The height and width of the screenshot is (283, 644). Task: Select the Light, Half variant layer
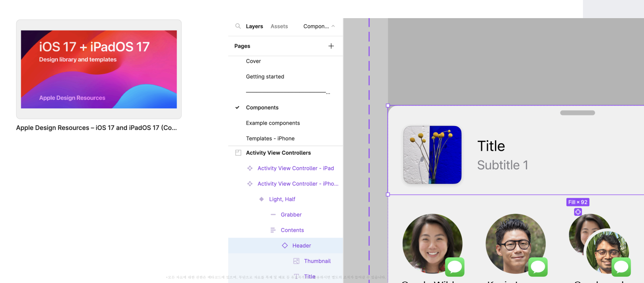tap(282, 199)
